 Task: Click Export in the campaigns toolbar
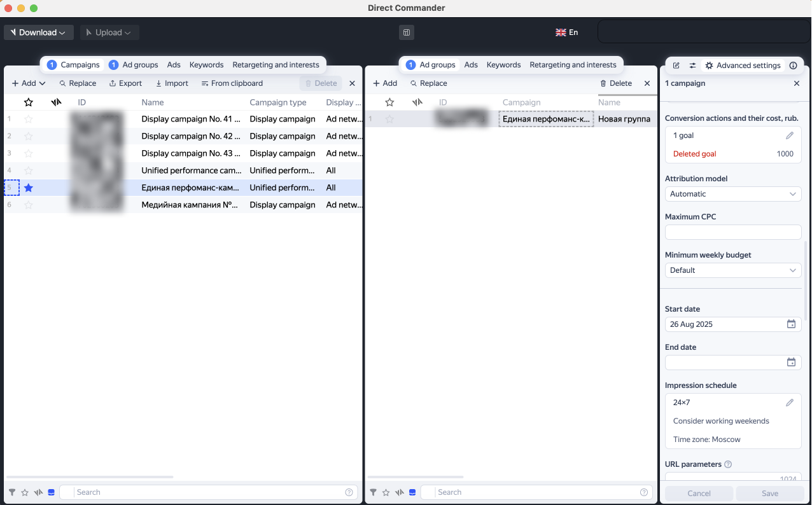(x=125, y=83)
